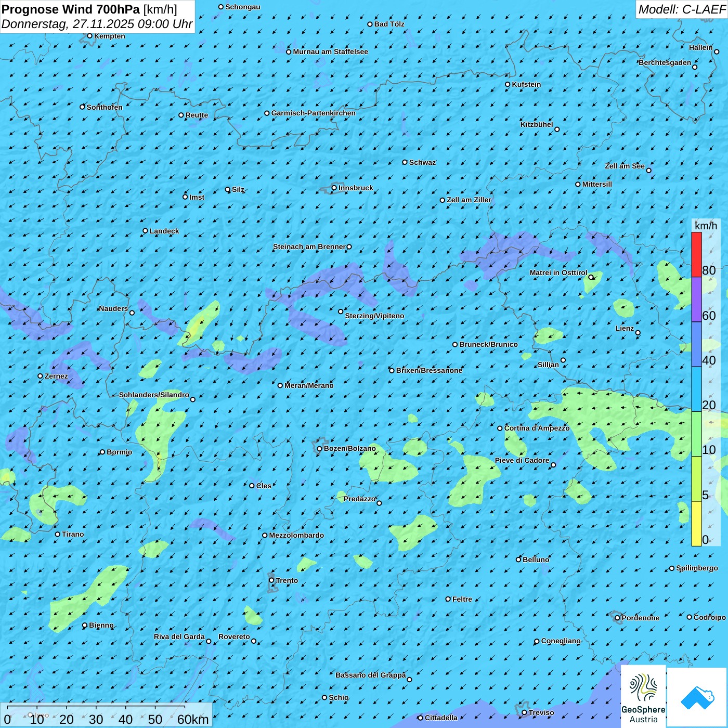Click the yellow 0-5 legend color

coord(696,524)
